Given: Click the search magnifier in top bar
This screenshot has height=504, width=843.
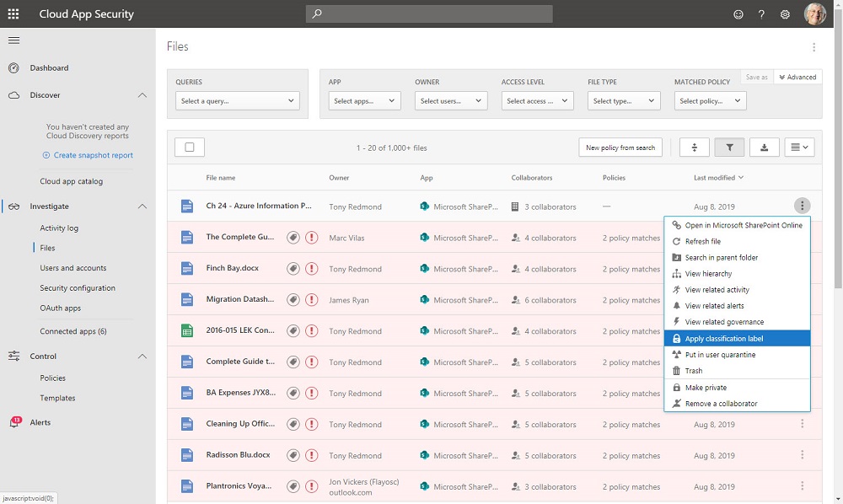Looking at the screenshot, I should [x=317, y=14].
